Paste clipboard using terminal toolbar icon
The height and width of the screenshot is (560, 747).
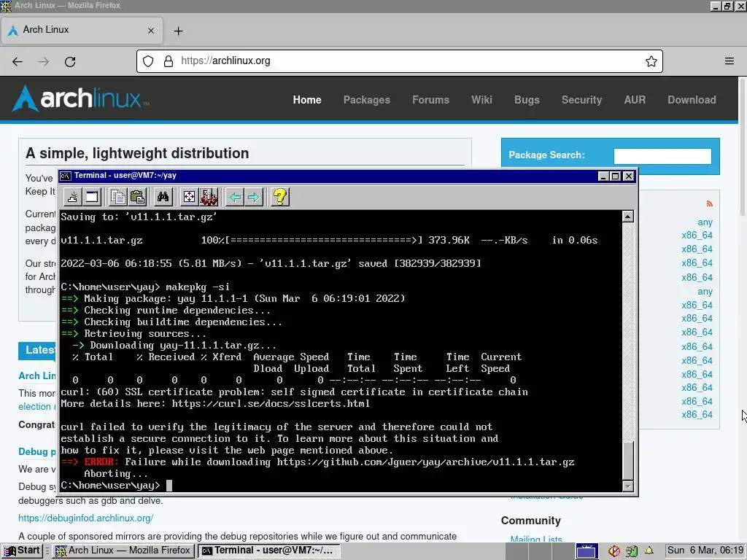pyautogui.click(x=137, y=197)
